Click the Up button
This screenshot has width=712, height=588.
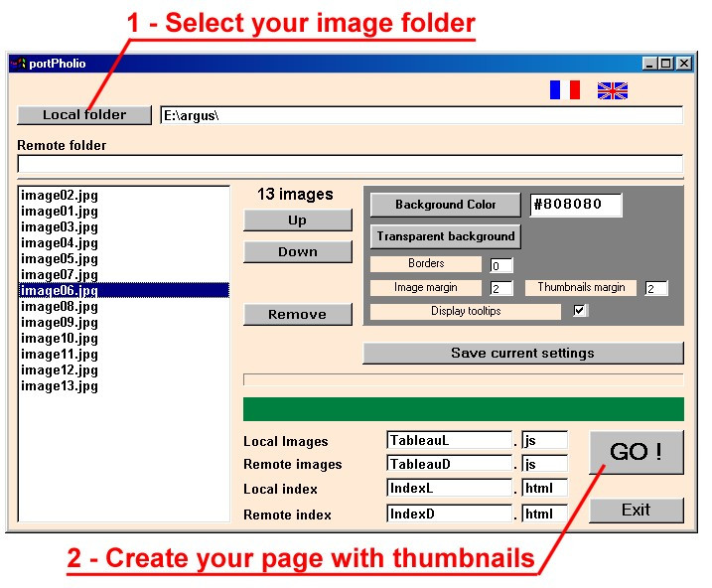tap(298, 220)
